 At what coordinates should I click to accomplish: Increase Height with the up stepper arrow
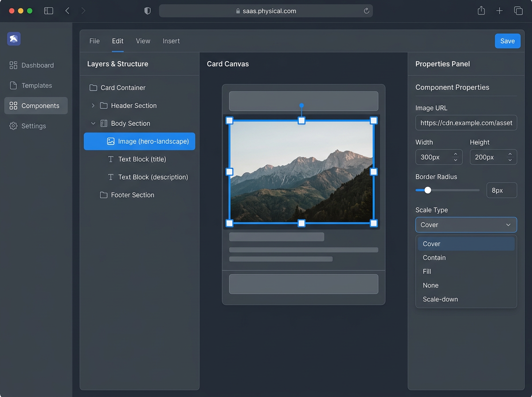click(x=510, y=154)
